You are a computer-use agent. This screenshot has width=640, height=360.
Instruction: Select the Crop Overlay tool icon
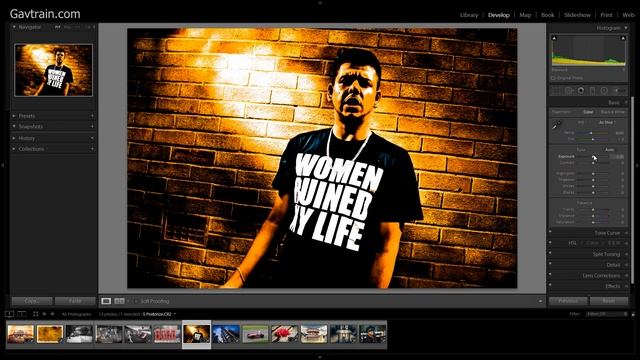556,91
